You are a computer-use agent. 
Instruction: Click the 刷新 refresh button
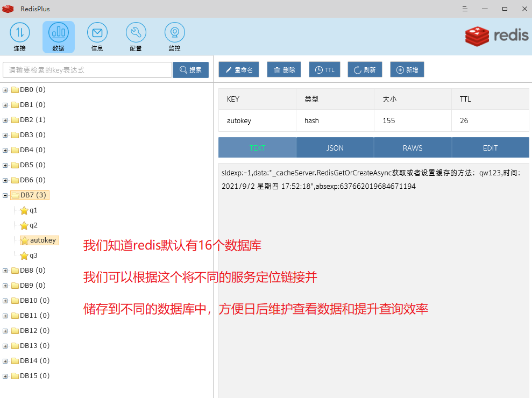tap(365, 69)
